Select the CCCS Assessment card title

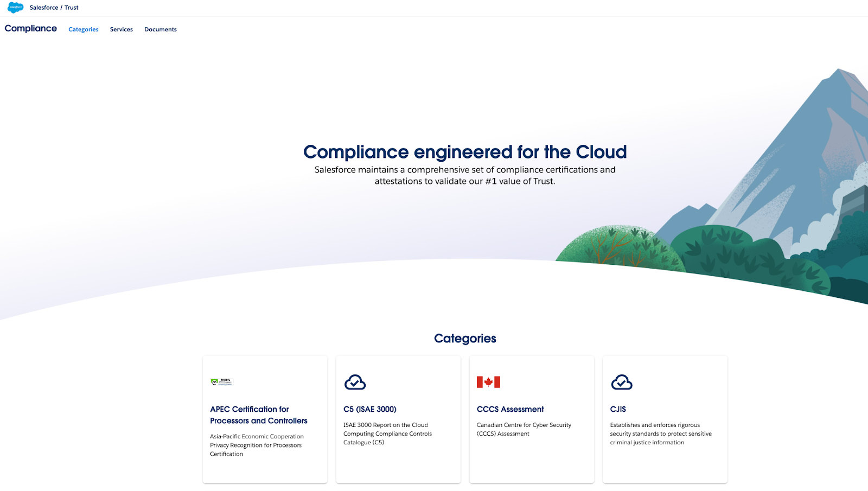click(x=510, y=409)
